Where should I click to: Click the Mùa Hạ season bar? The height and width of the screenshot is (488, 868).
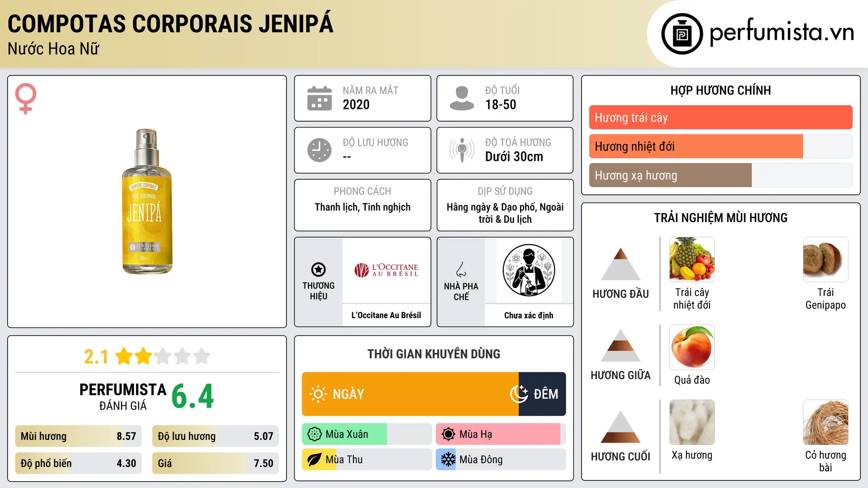pos(501,434)
